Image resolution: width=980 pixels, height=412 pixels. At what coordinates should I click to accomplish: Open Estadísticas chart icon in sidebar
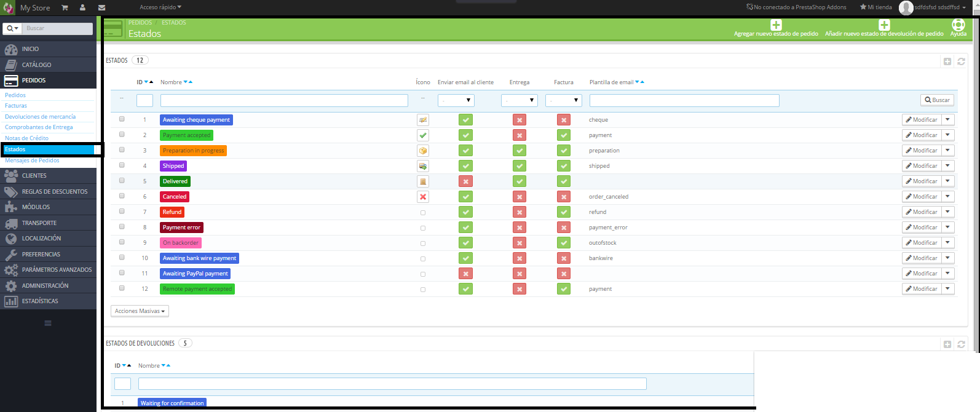(x=11, y=301)
